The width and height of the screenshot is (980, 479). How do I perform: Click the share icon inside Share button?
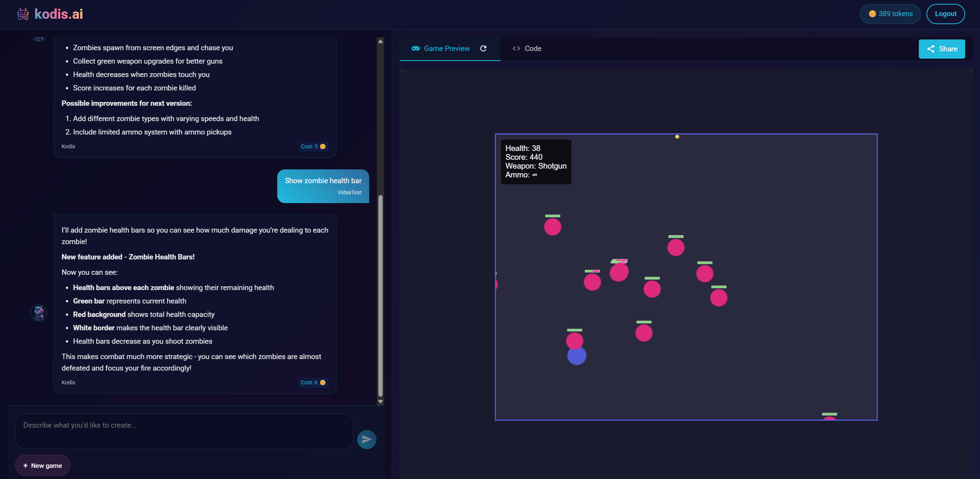point(931,49)
